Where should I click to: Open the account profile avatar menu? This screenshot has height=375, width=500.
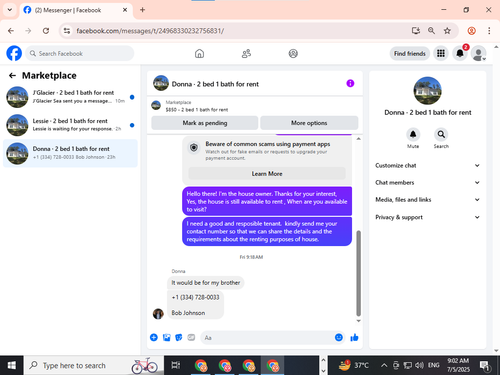(x=479, y=53)
